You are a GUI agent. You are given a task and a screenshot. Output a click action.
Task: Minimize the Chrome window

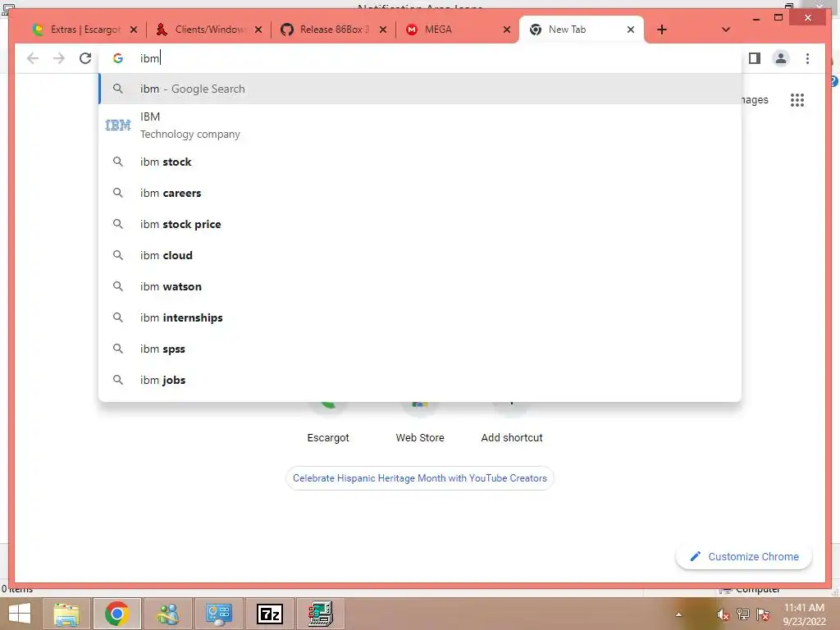(x=756, y=18)
